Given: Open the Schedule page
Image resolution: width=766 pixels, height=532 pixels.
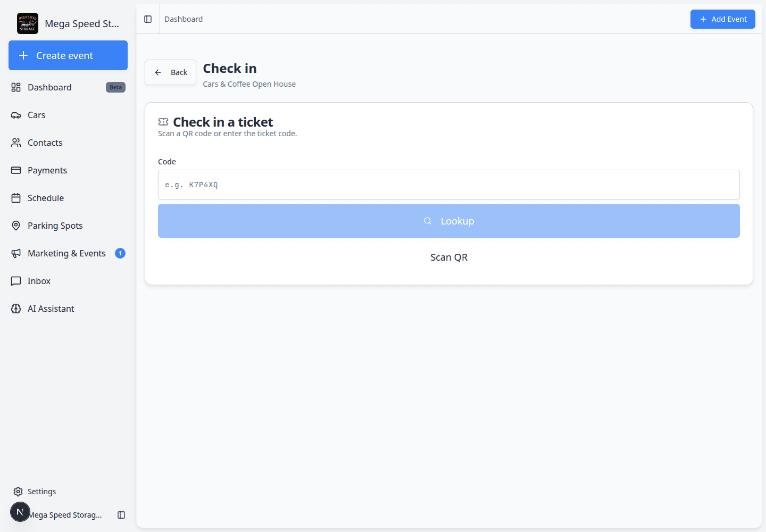Looking at the screenshot, I should (x=68, y=198).
